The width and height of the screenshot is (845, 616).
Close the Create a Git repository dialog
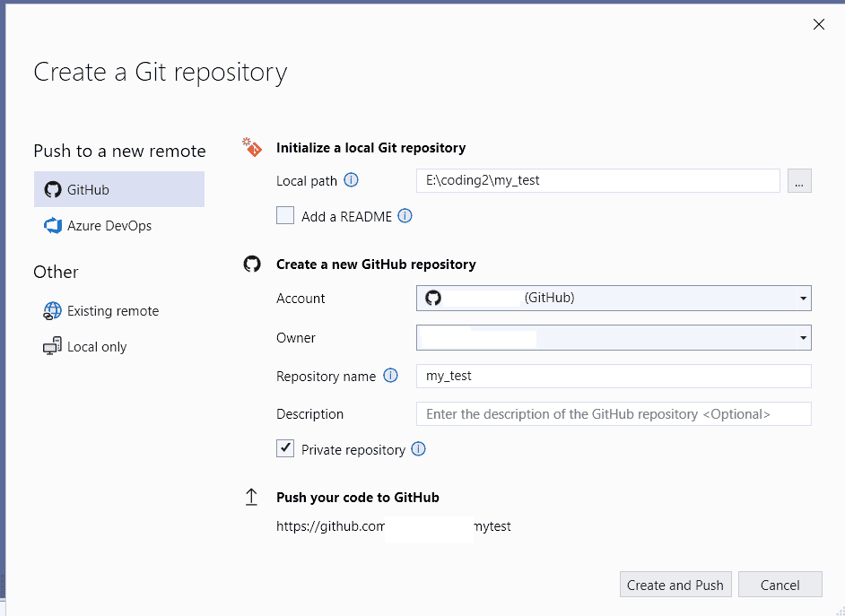[x=819, y=24]
